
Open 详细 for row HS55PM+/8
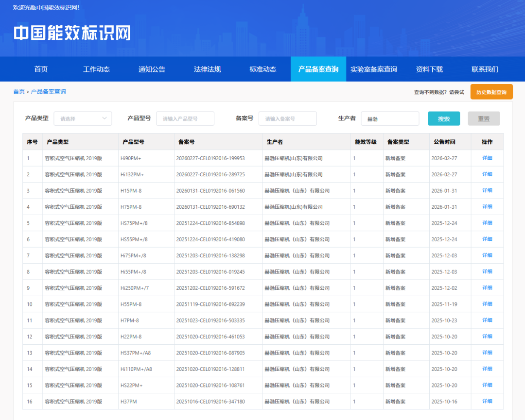pos(487,239)
